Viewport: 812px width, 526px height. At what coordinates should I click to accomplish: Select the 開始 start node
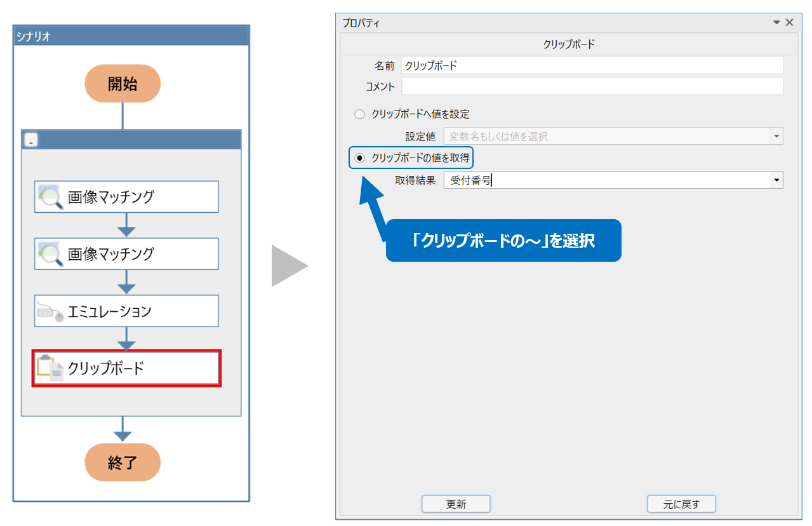[123, 84]
